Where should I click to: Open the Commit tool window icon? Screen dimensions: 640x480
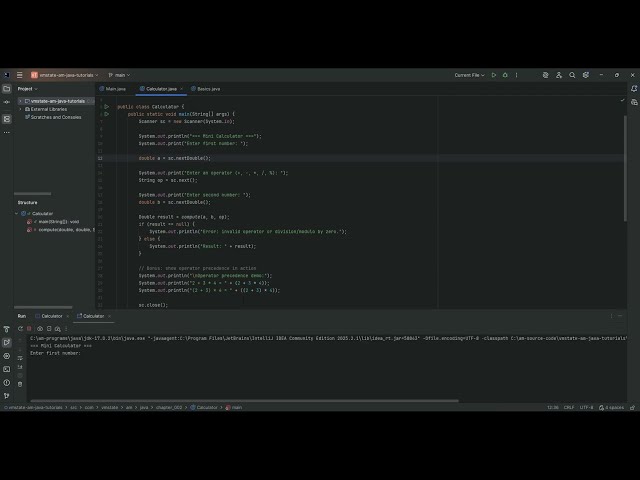point(7,102)
